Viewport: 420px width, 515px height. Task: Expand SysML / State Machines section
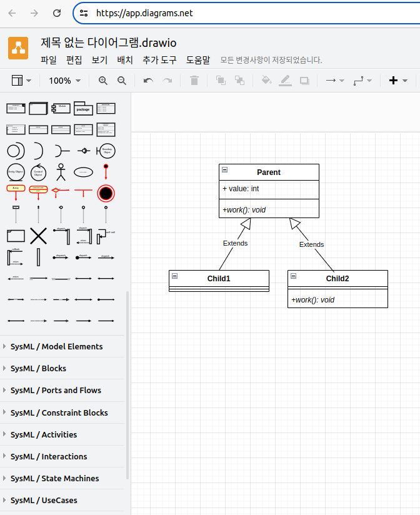pos(62,478)
